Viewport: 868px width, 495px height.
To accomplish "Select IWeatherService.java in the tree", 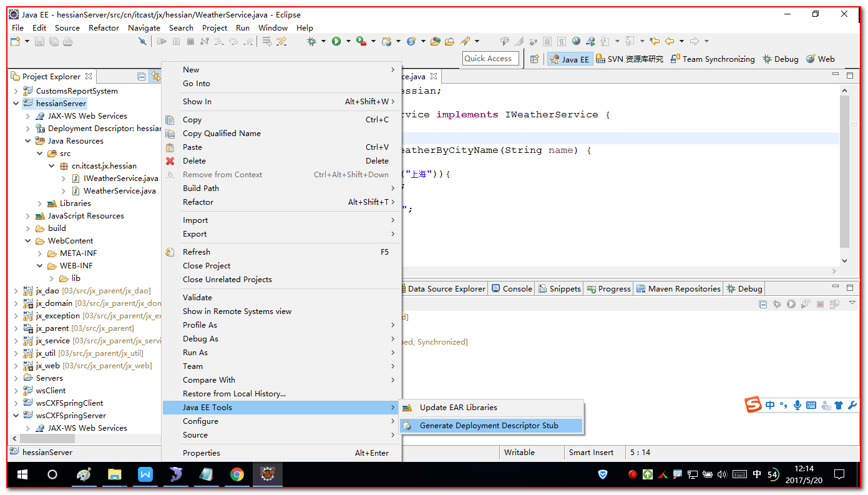I will tap(120, 179).
